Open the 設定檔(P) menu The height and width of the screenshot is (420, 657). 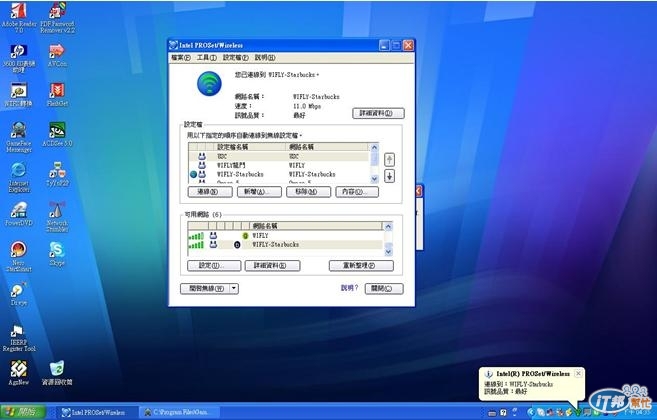[x=235, y=57]
